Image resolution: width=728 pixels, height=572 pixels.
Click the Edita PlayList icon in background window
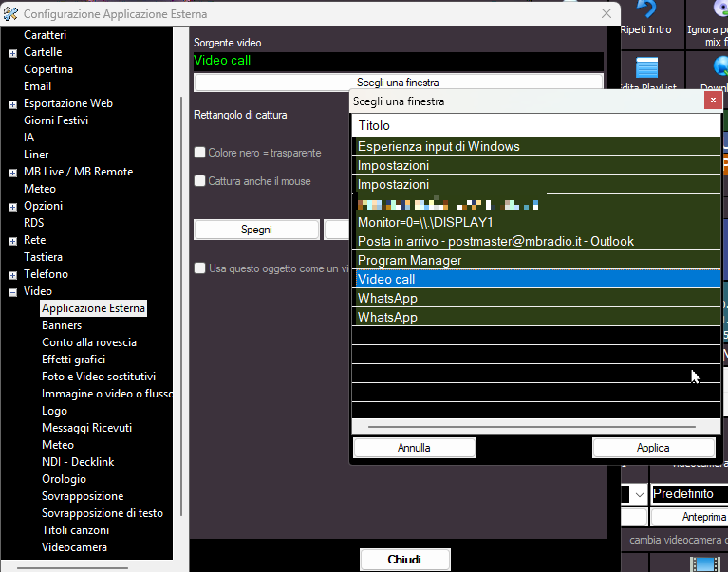pos(646,67)
